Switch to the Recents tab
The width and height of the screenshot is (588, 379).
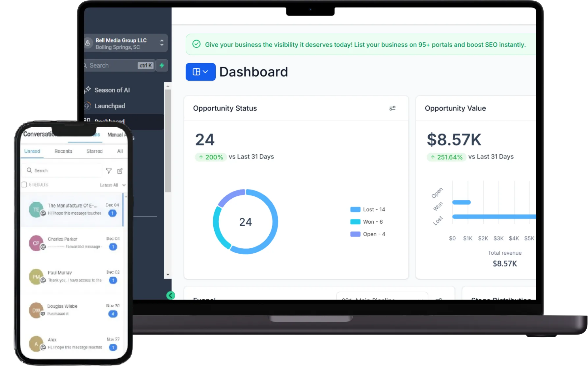click(x=63, y=151)
